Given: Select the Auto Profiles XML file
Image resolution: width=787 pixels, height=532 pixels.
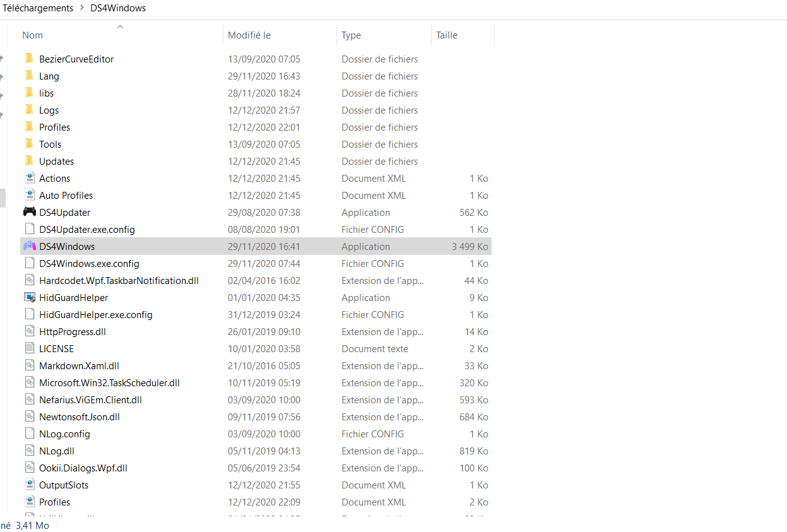Looking at the screenshot, I should coord(256,195).
